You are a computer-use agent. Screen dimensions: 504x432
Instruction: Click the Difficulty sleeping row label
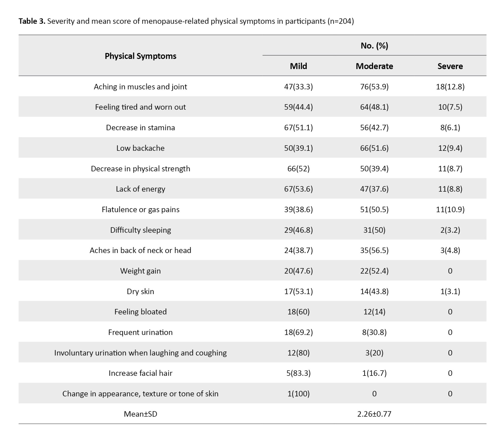pyautogui.click(x=140, y=230)
